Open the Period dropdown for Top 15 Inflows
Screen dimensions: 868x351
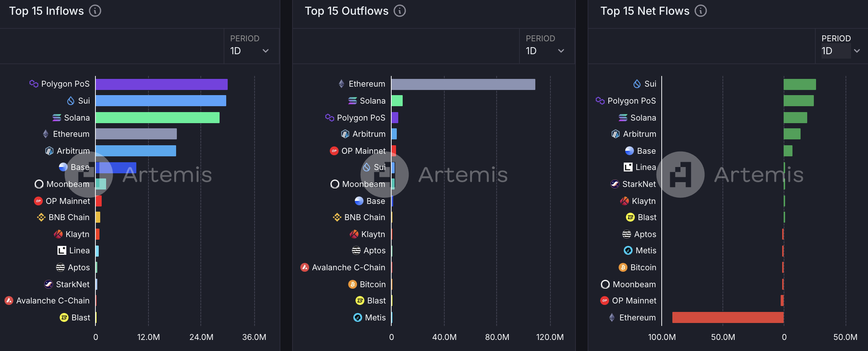click(x=250, y=51)
